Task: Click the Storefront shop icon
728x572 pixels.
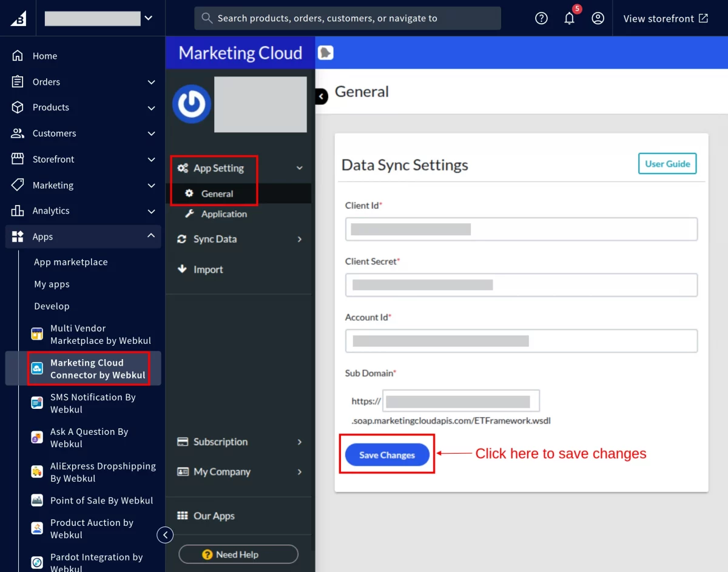Action: pos(18,159)
